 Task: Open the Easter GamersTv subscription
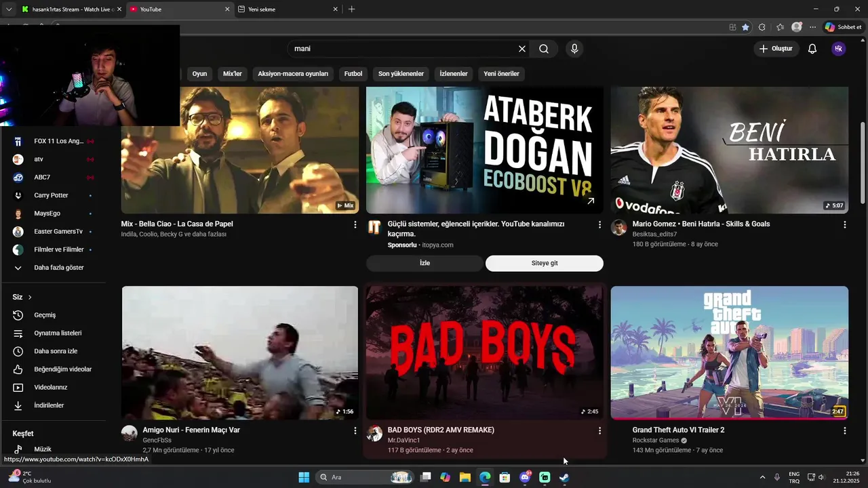[53, 232]
